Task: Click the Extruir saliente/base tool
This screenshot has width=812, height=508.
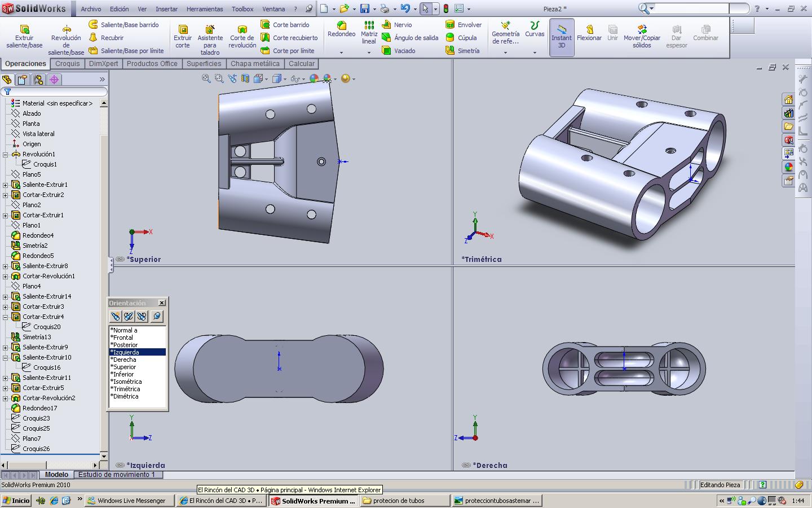Action: (x=24, y=37)
